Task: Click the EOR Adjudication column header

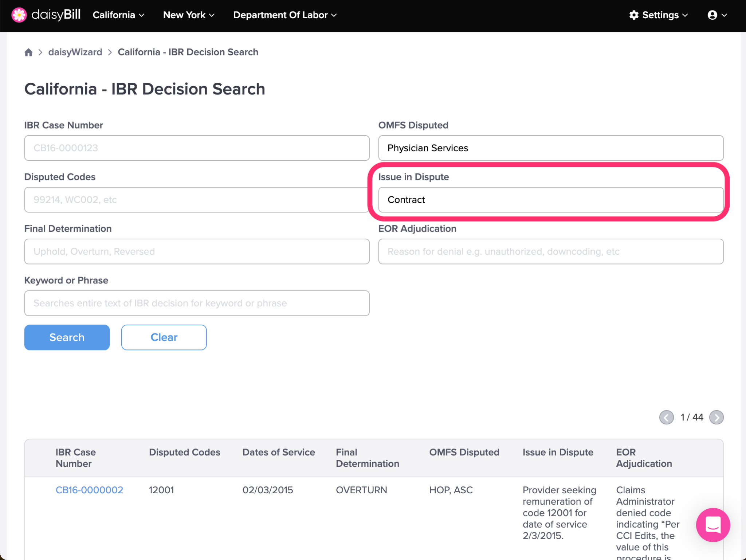Action: click(644, 458)
